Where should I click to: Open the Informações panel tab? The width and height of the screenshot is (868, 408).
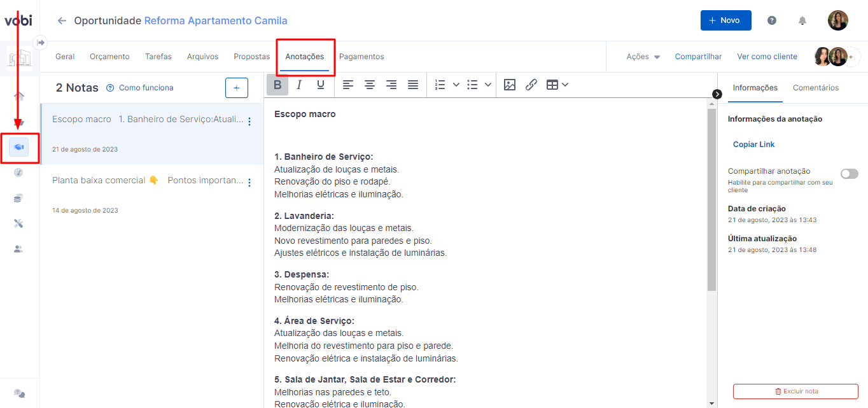click(755, 88)
